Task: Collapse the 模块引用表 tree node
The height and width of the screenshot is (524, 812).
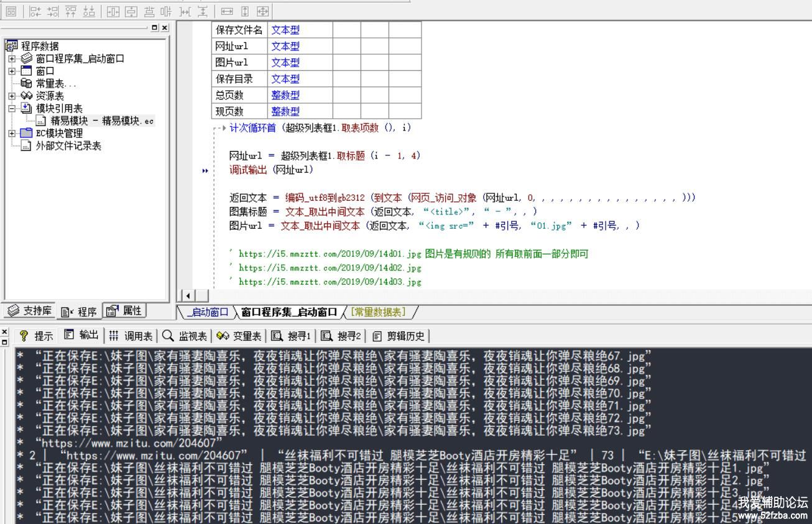Action: [x=12, y=108]
